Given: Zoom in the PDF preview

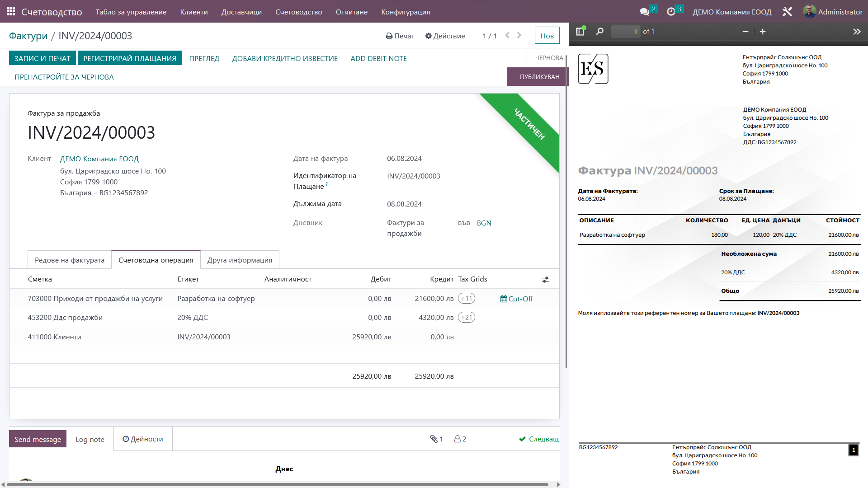Looking at the screenshot, I should [x=763, y=32].
